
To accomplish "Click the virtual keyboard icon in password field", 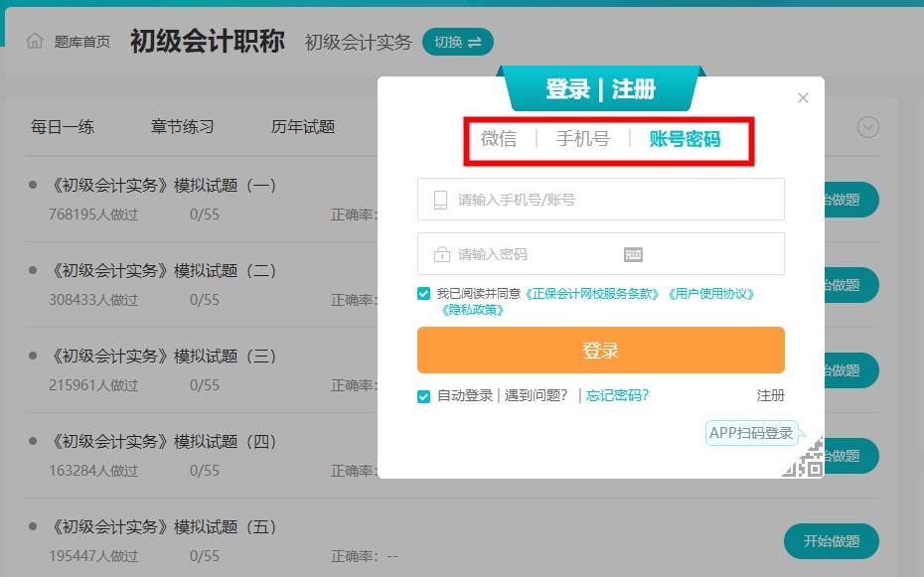I will (633, 254).
